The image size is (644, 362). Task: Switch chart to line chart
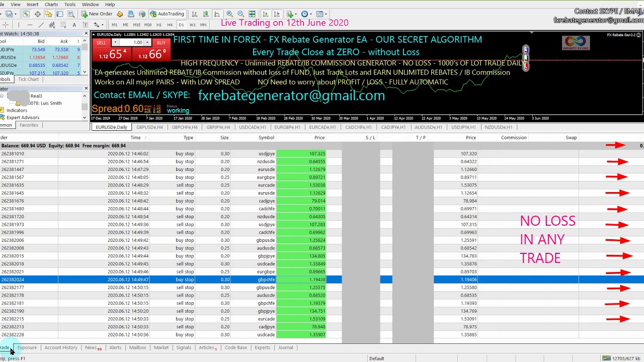coord(217,14)
